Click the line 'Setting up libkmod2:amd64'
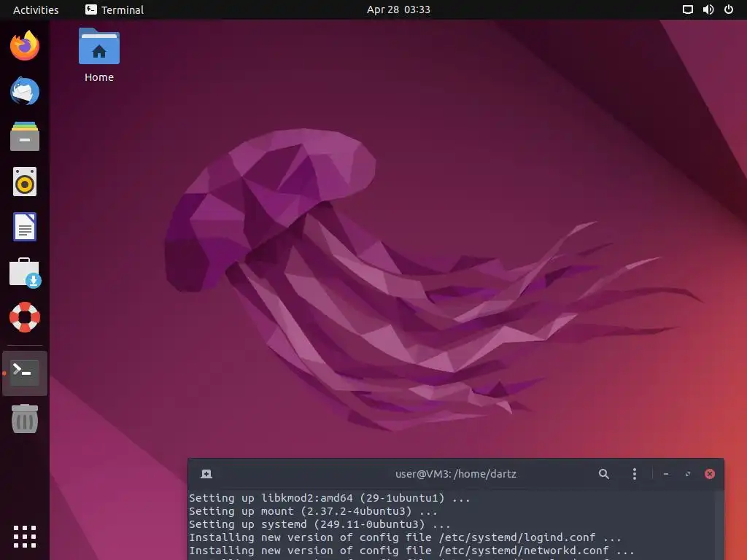Viewport: 747px width, 560px height. point(330,498)
